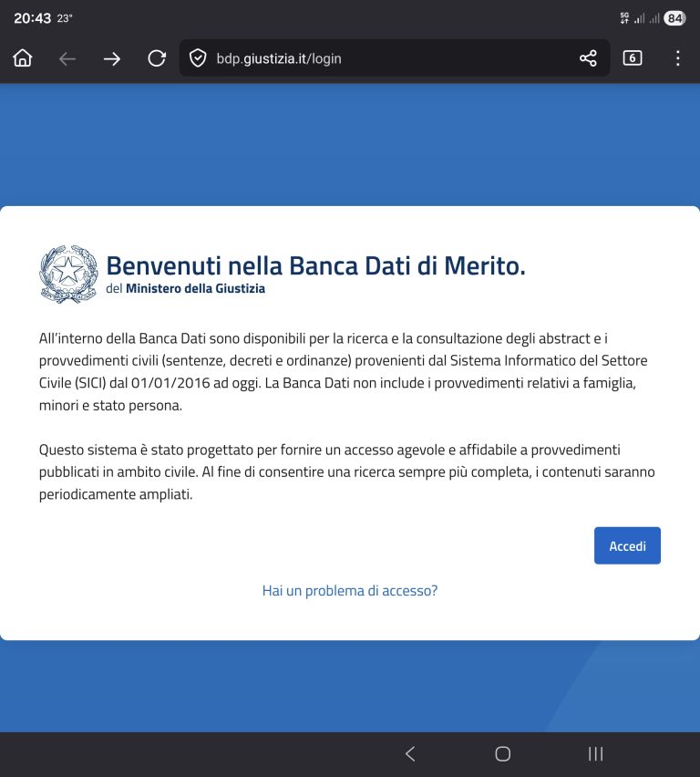The width and height of the screenshot is (700, 777).
Task: Open the 'Hai un problema di accesso?' link
Action: pyautogui.click(x=350, y=591)
